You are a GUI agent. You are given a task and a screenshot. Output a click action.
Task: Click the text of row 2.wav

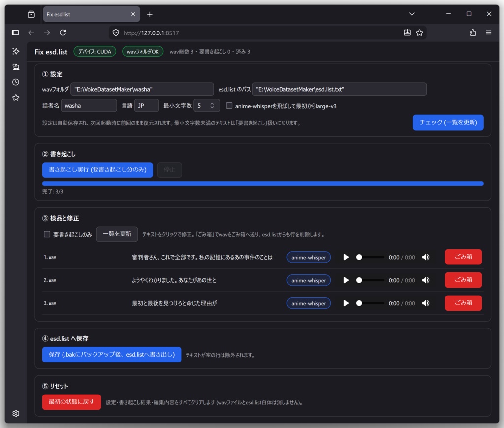tap(174, 280)
